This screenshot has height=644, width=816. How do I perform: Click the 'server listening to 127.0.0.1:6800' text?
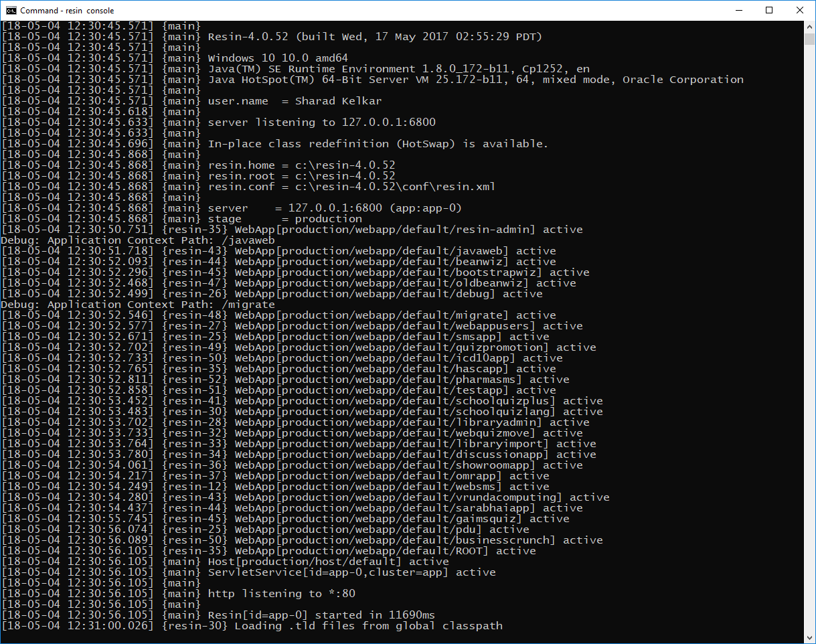(322, 123)
